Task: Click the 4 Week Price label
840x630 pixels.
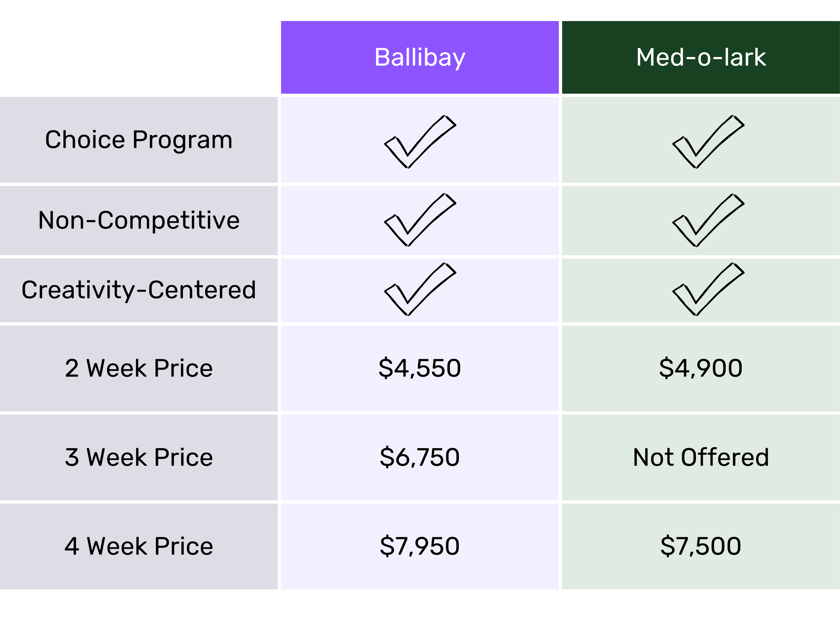Action: 139,546
